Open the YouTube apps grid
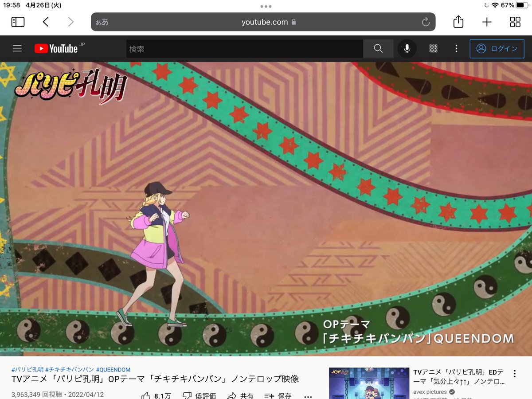Image resolution: width=532 pixels, height=399 pixels. (434, 49)
